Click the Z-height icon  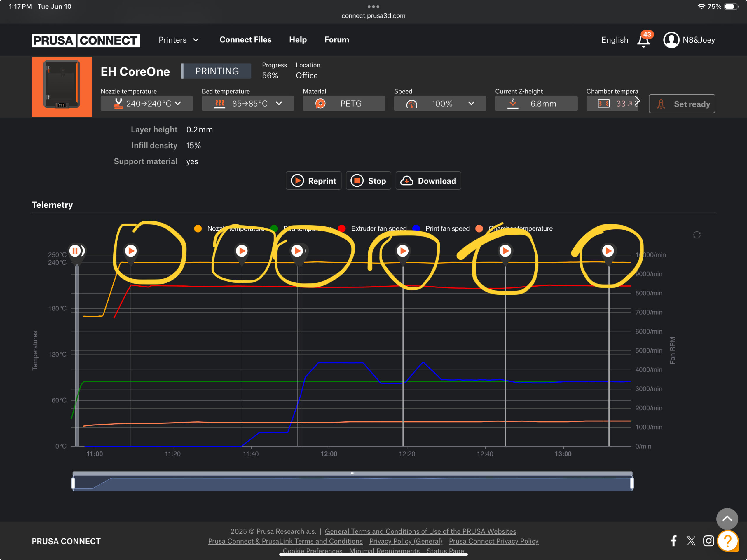513,103
